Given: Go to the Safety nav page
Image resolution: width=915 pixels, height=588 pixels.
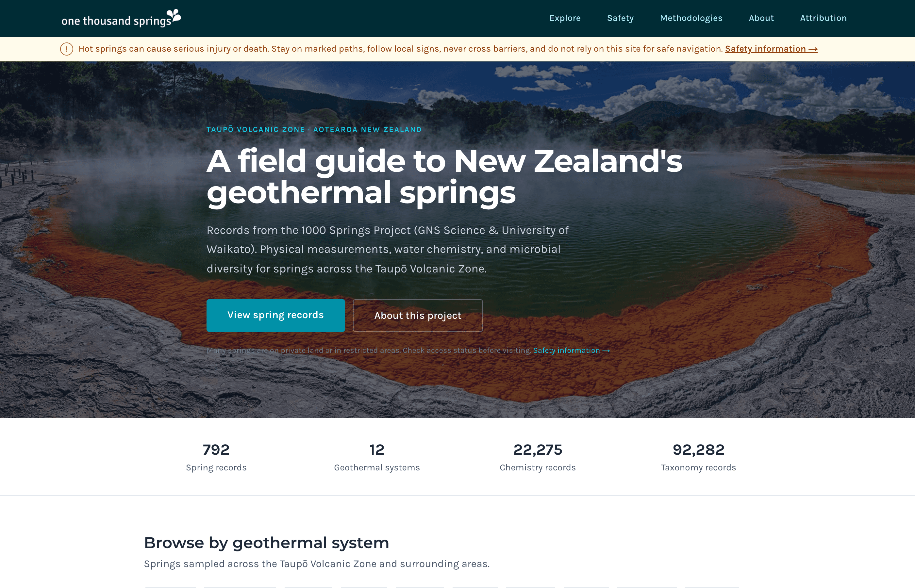Looking at the screenshot, I should point(620,18).
